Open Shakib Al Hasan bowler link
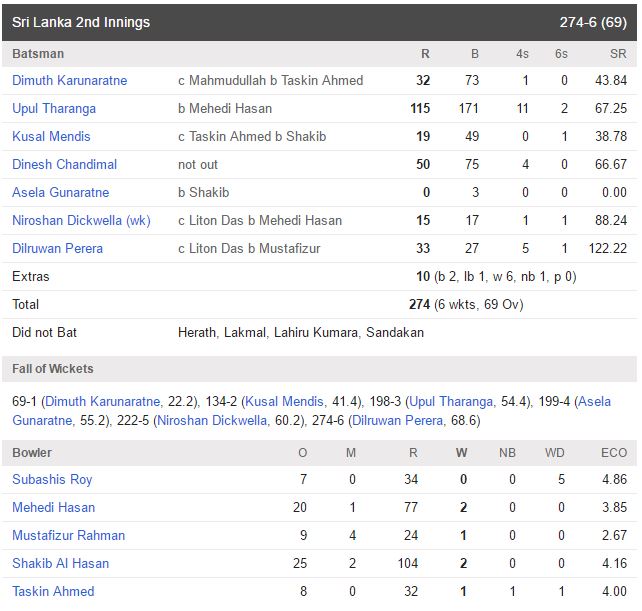The height and width of the screenshot is (611, 642). coord(62,563)
